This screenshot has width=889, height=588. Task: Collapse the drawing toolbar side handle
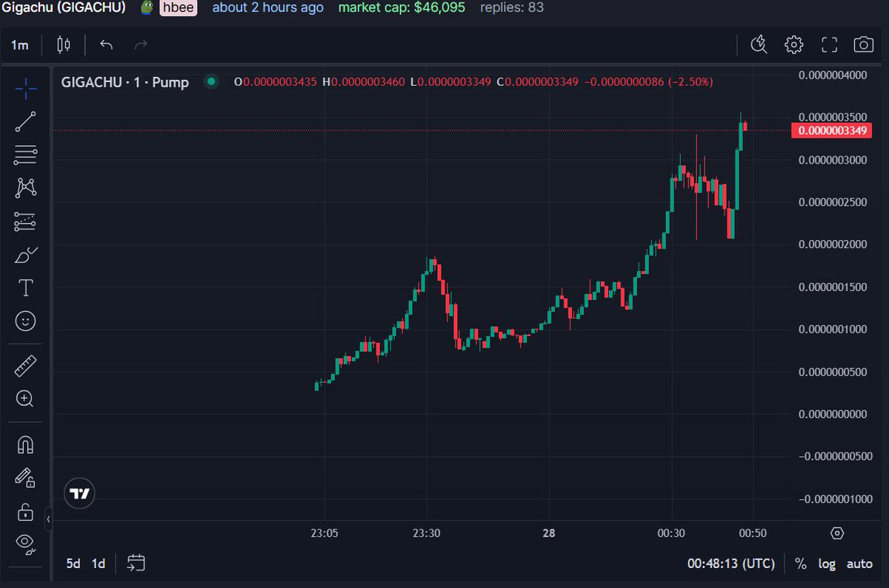(48, 519)
